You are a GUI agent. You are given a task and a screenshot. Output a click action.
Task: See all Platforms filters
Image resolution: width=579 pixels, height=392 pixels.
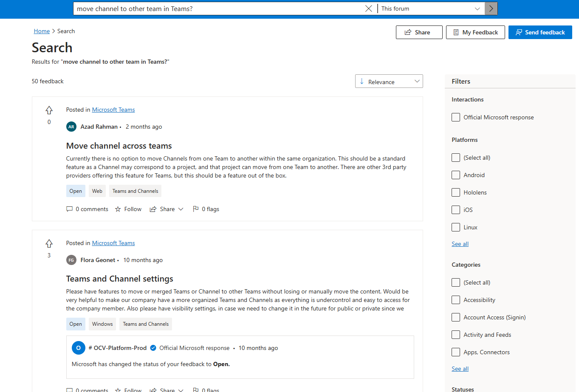[x=460, y=244]
